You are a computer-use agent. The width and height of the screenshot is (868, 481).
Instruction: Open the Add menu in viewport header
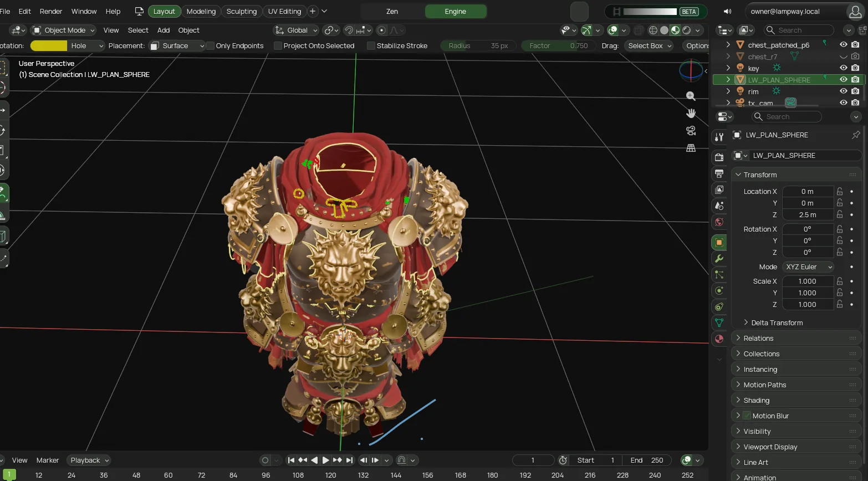pyautogui.click(x=164, y=30)
